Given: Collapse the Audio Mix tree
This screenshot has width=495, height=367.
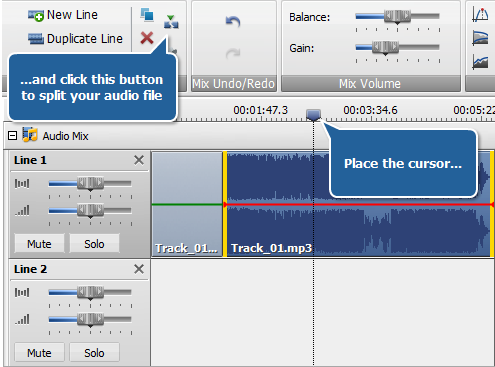Looking at the screenshot, I should click(x=12, y=136).
